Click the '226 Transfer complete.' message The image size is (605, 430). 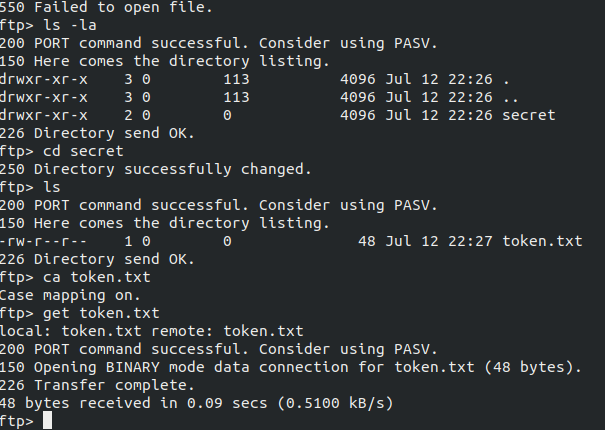pyautogui.click(x=97, y=385)
